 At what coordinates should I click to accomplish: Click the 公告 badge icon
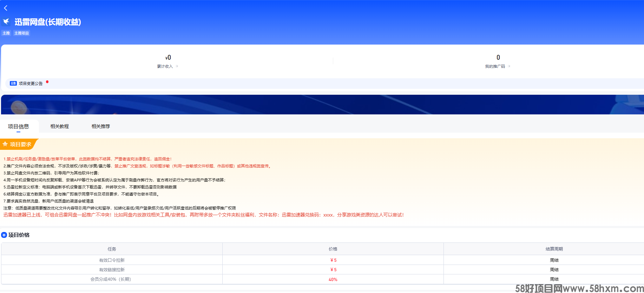pyautogui.click(x=13, y=83)
